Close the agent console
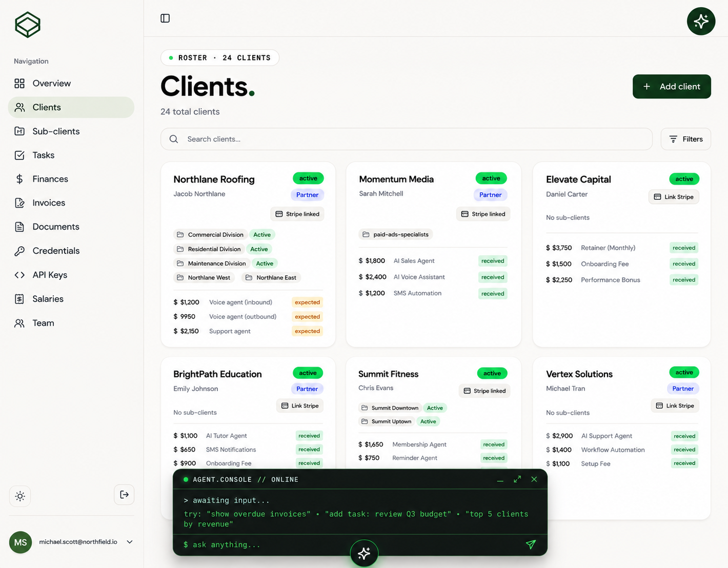The width and height of the screenshot is (728, 568). (x=534, y=479)
